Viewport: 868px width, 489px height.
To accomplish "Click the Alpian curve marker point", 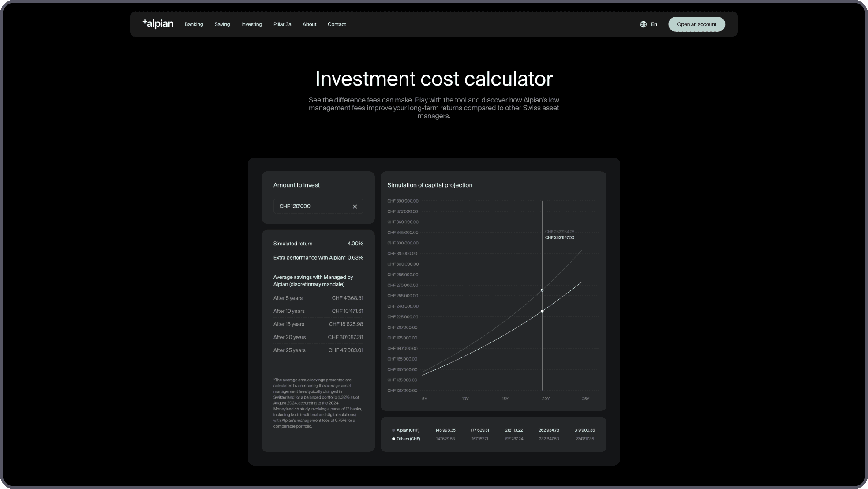I will (x=542, y=290).
